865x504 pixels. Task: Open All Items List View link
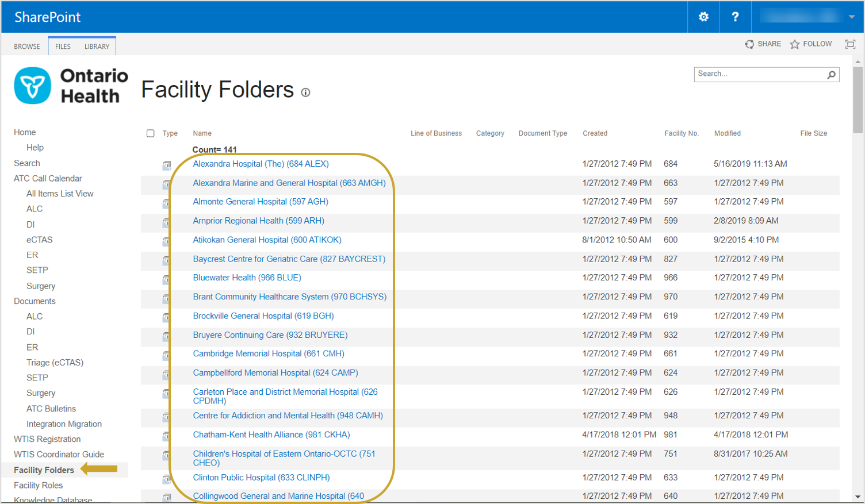[x=60, y=194]
